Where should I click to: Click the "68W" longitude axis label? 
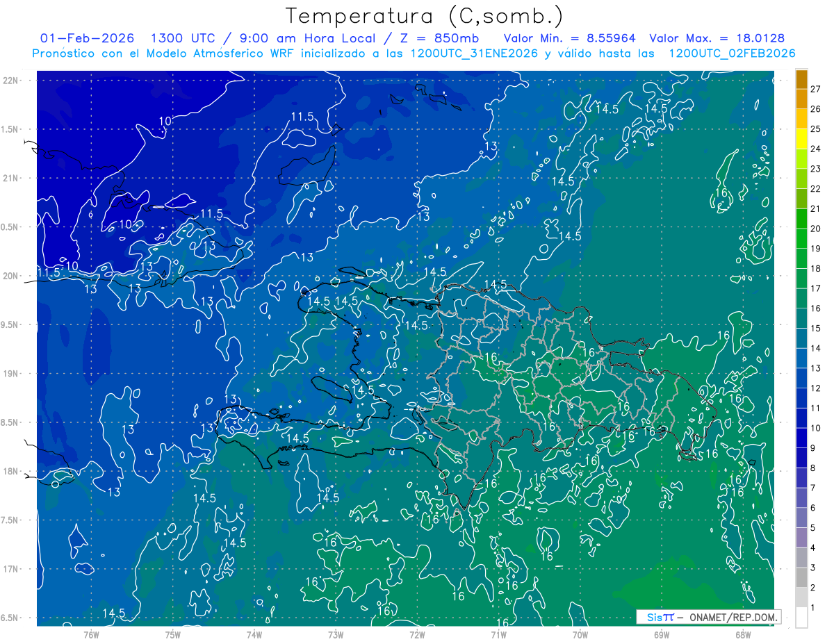743,635
